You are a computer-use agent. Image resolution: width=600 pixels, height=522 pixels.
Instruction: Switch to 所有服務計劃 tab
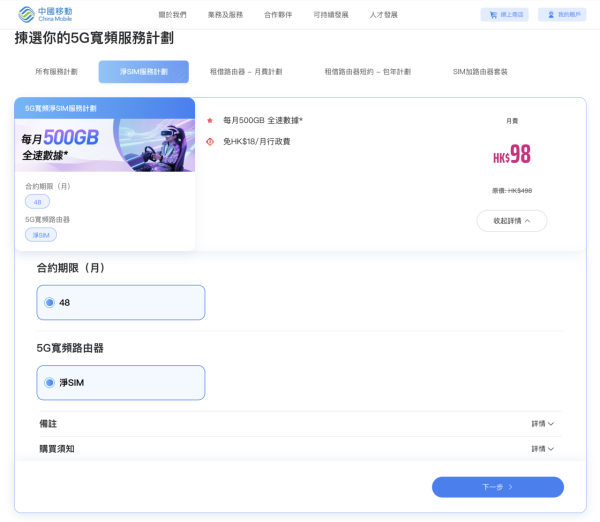coord(56,72)
